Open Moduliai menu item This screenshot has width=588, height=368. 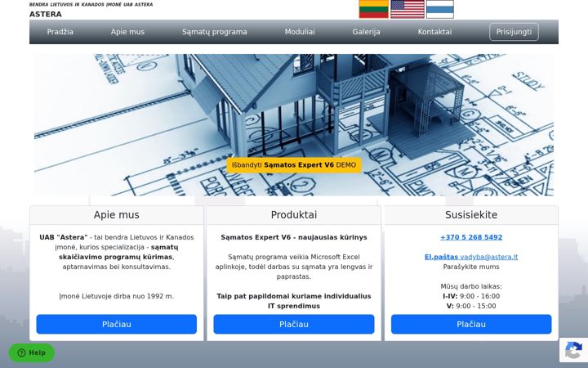tap(300, 32)
